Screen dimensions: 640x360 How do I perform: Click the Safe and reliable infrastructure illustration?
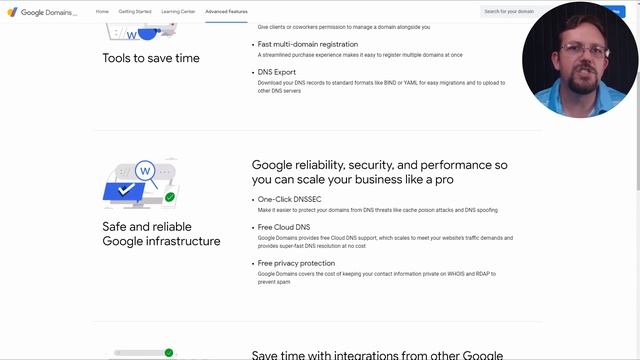coord(141,184)
